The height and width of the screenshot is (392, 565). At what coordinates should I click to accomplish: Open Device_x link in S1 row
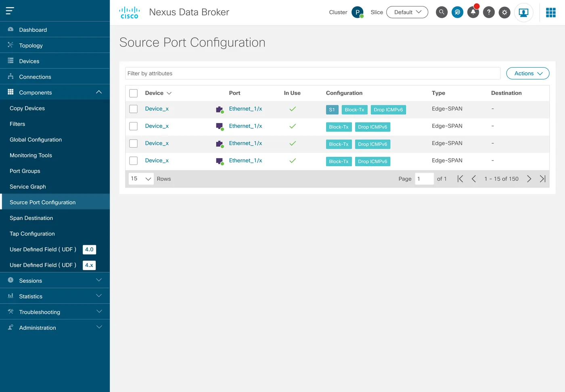click(x=157, y=109)
